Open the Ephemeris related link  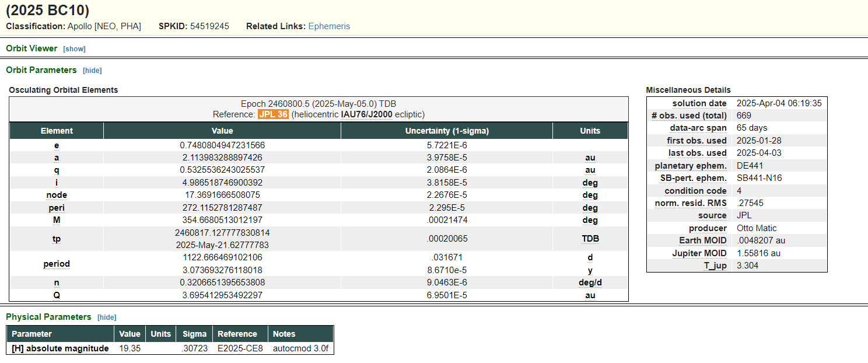point(329,26)
